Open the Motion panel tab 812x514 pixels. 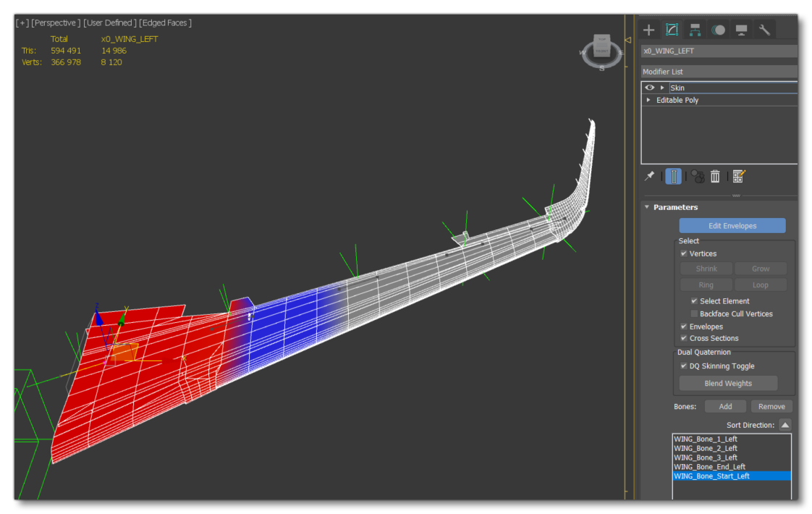(718, 30)
